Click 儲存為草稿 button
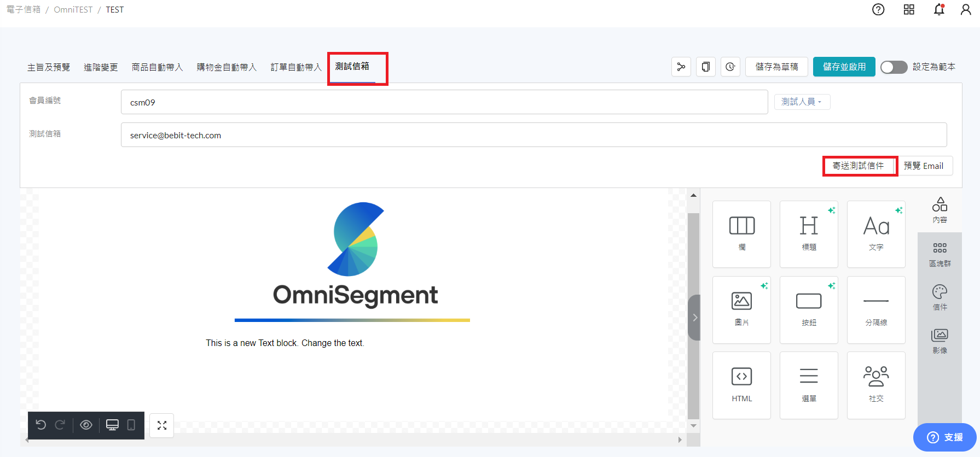This screenshot has width=980, height=457. [x=776, y=67]
